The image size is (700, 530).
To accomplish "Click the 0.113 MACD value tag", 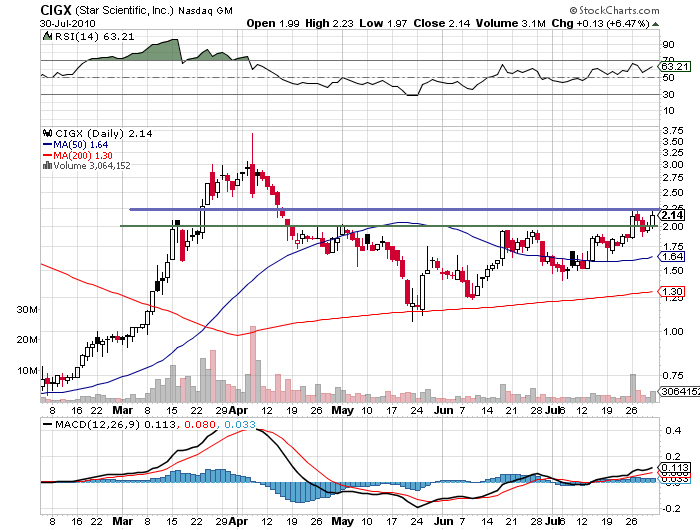I will click(x=674, y=468).
